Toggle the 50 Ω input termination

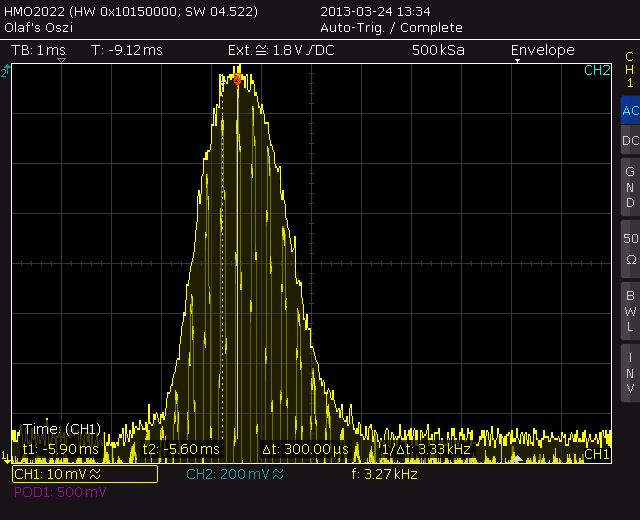[x=629, y=247]
